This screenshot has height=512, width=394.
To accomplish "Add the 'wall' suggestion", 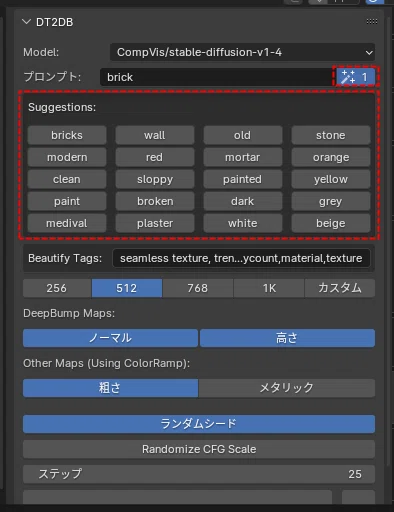I will [155, 135].
